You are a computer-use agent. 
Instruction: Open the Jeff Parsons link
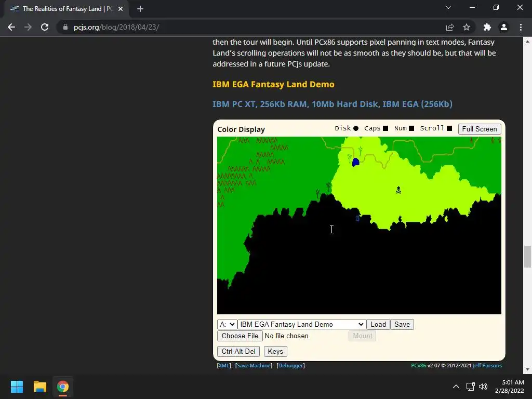(x=487, y=365)
